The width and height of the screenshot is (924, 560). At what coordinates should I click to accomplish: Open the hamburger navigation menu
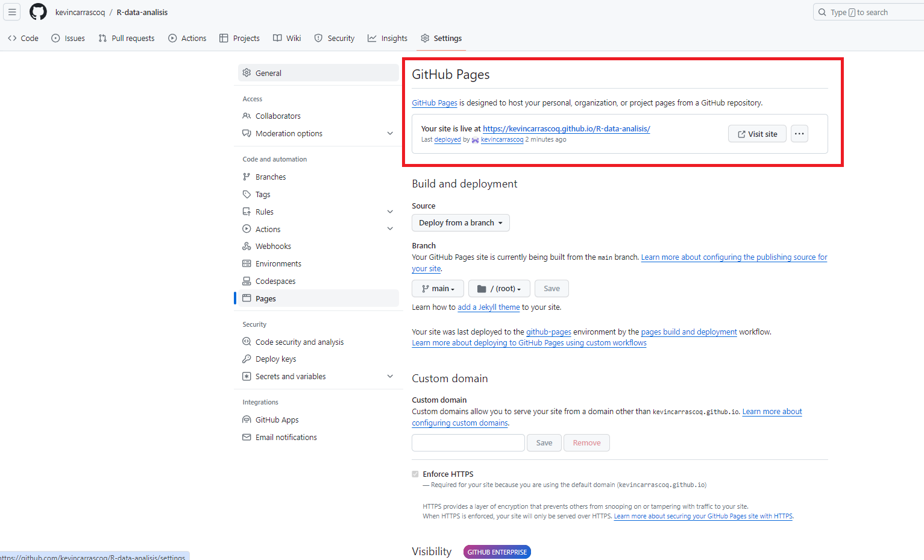point(12,12)
